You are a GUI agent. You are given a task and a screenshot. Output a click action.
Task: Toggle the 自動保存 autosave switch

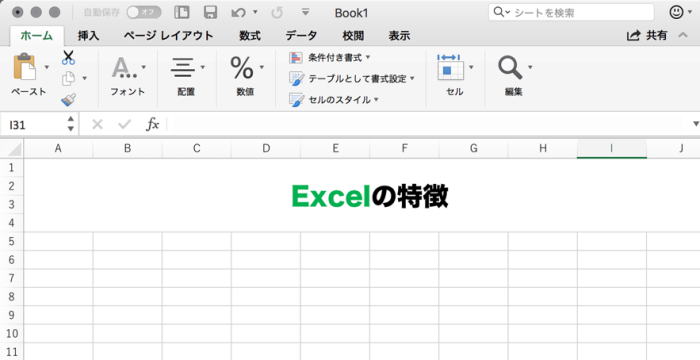144,13
